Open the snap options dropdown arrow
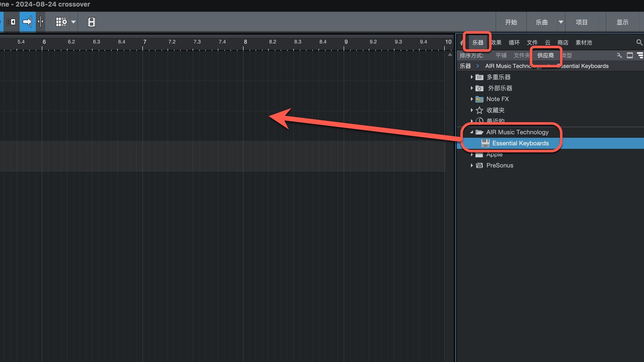Image resolution: width=644 pixels, height=362 pixels. pyautogui.click(x=73, y=22)
